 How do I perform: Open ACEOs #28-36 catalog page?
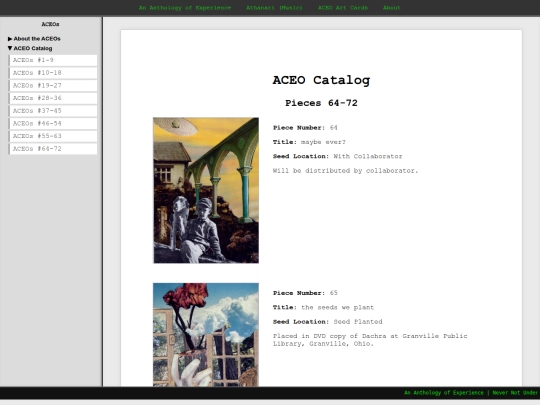53,98
